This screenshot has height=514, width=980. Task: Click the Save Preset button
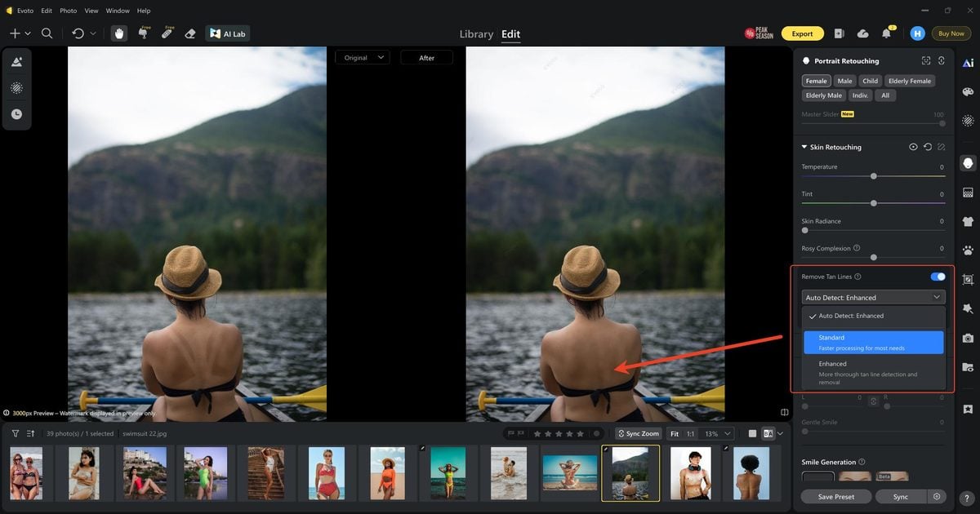click(835, 496)
